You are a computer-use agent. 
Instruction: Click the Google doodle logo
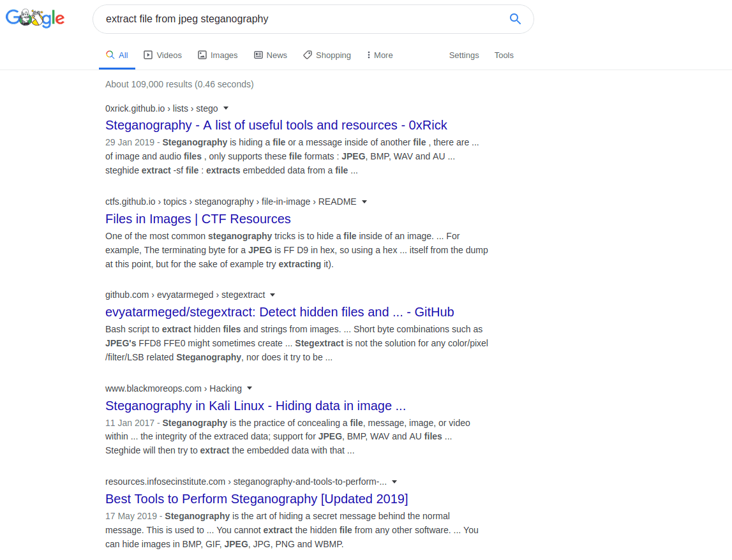click(35, 18)
